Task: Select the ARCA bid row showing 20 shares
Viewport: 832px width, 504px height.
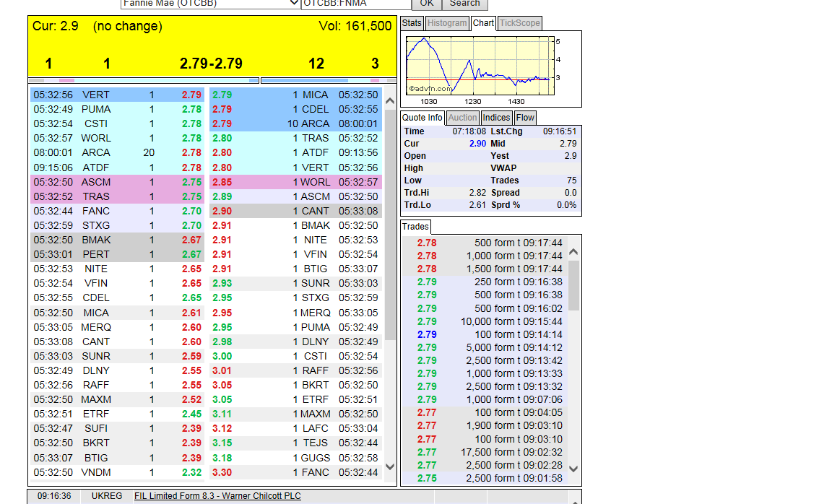Action: (x=108, y=153)
